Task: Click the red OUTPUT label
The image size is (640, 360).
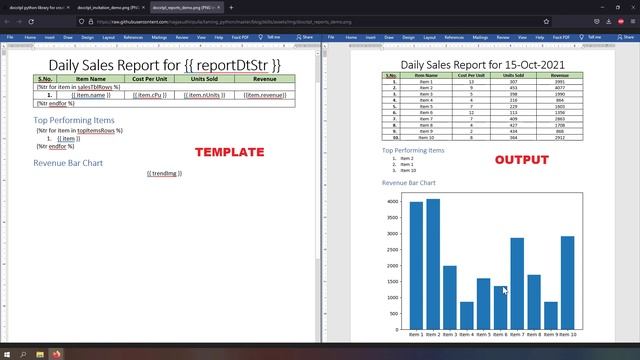Action: tap(522, 160)
